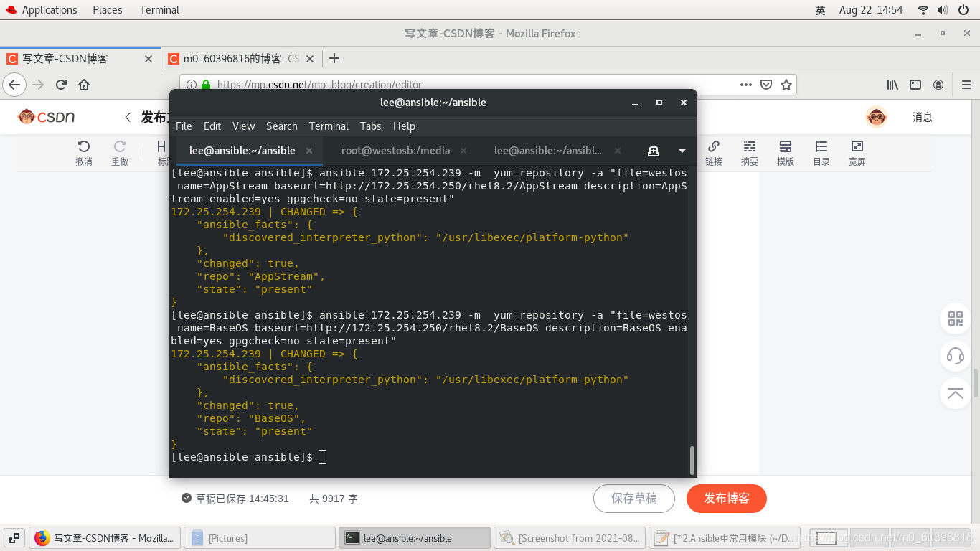
Task: Click the input method 英 indicator
Action: [820, 10]
